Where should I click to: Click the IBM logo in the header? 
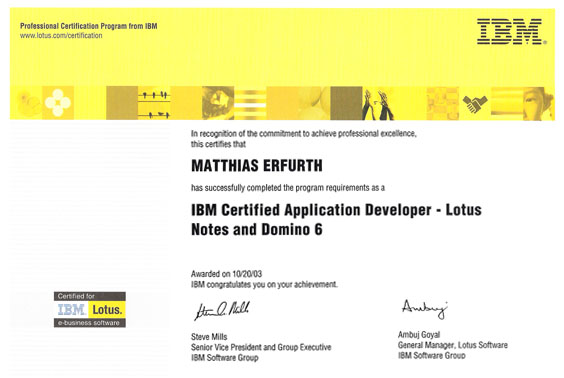tap(511, 32)
